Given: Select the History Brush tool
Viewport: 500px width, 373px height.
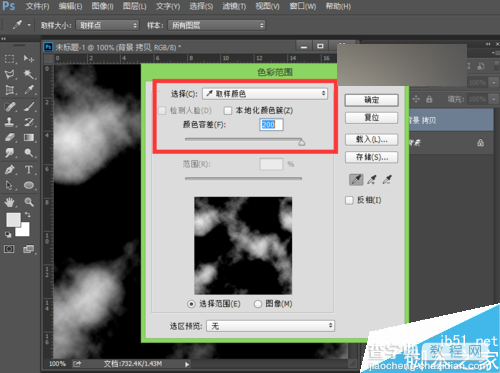Looking at the screenshot, I should tap(29, 122).
